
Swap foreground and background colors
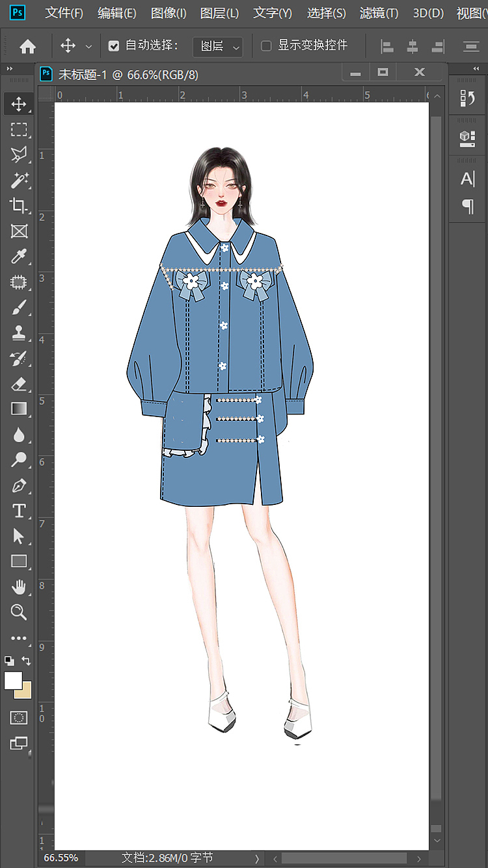[x=27, y=660]
